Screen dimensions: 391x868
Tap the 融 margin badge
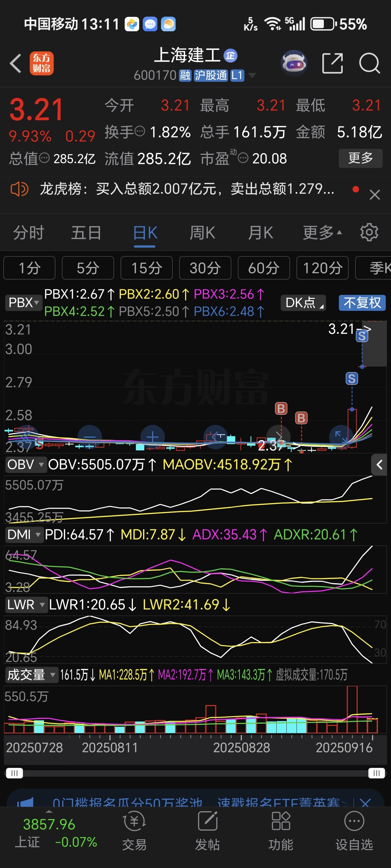point(185,76)
